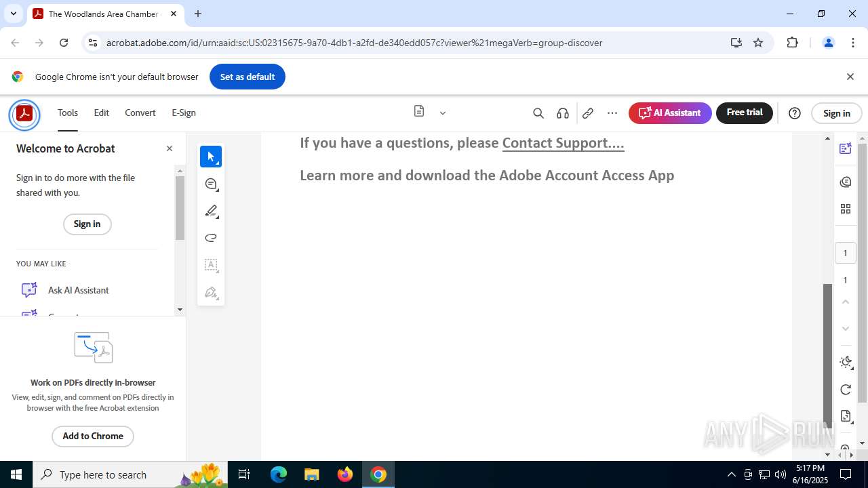Open the Chrome profile icon
868x488 pixels.
pos(828,43)
